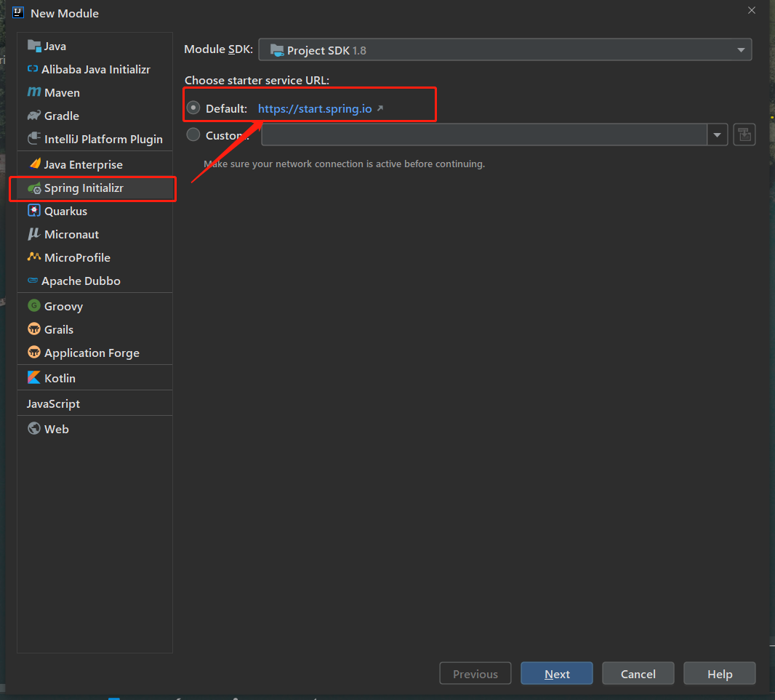
Task: Click the network connection reminder text
Action: pyautogui.click(x=345, y=164)
